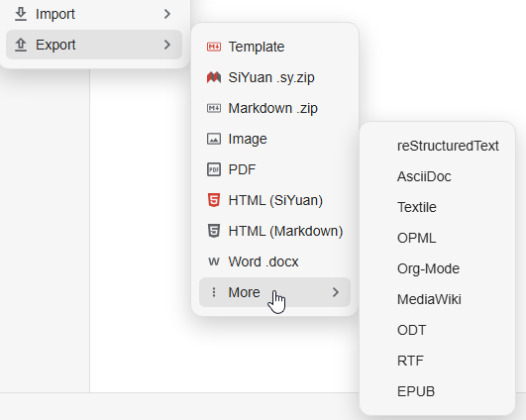Click the gray HTML5 Markdown icon
The height and width of the screenshot is (420, 526).
click(214, 231)
